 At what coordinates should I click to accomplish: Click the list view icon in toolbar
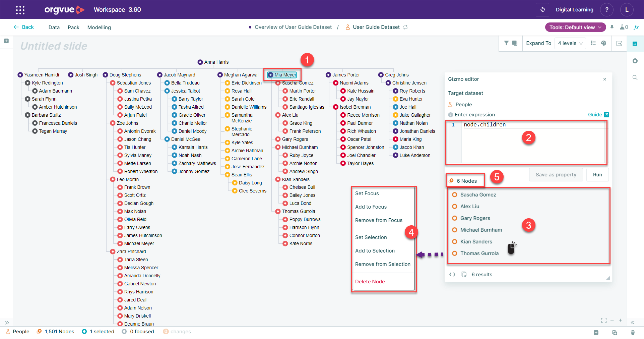(x=593, y=43)
